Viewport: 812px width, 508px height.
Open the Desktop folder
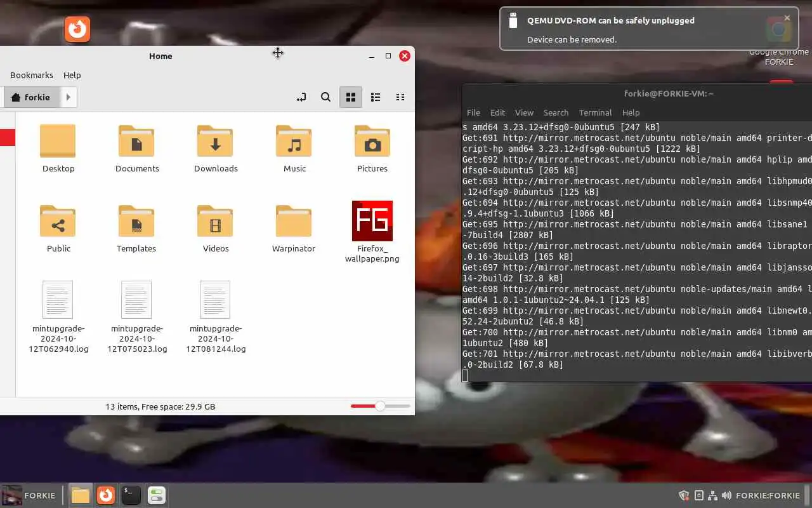pos(58,141)
